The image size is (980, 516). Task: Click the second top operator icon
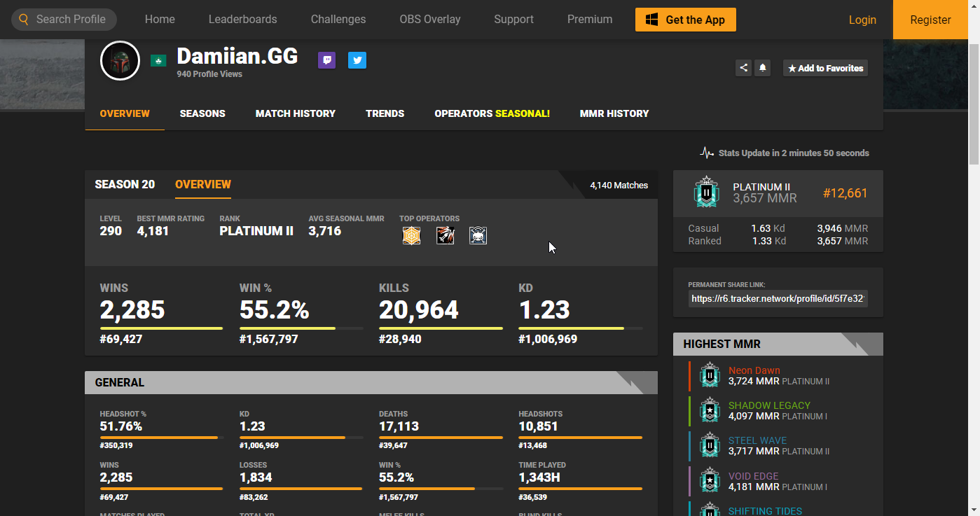coord(445,236)
